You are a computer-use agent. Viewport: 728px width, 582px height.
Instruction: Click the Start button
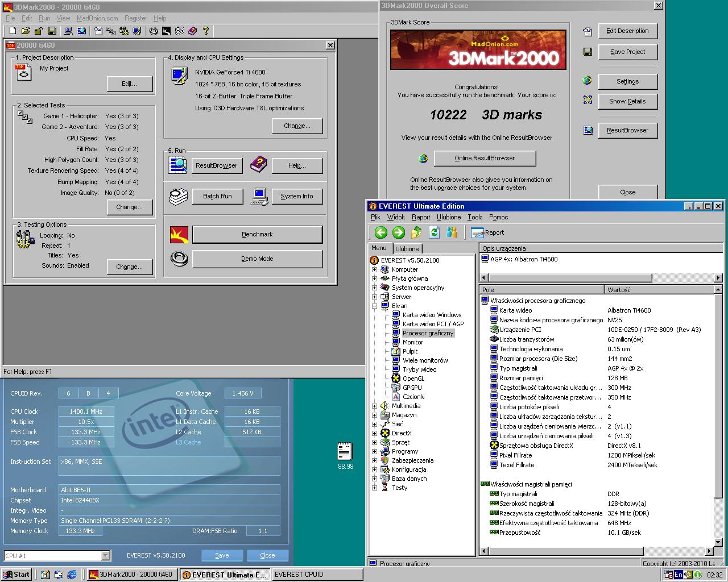click(16, 575)
